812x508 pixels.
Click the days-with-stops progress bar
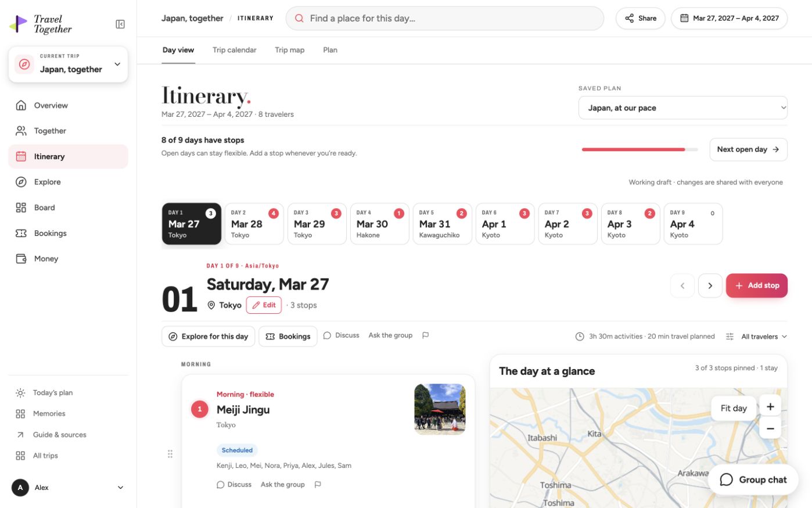639,149
